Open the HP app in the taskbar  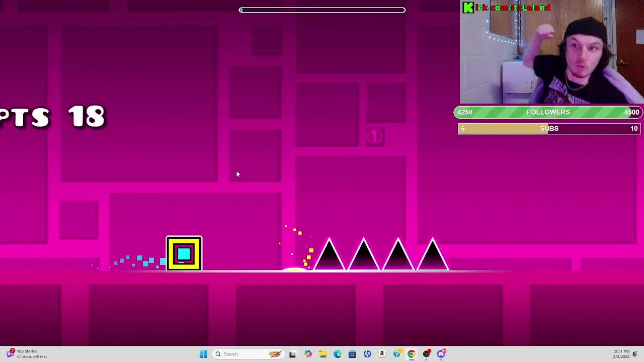[x=367, y=354]
